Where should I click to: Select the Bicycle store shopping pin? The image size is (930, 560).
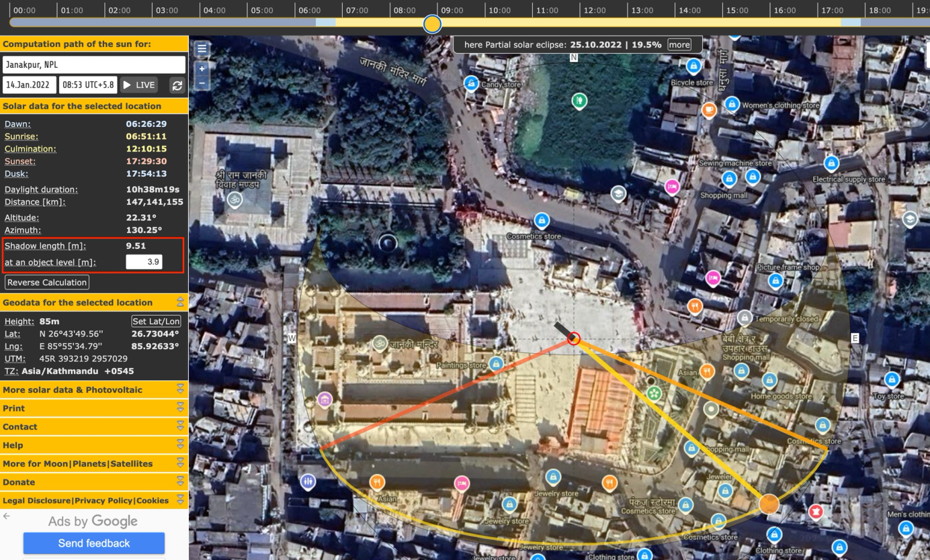(x=693, y=66)
